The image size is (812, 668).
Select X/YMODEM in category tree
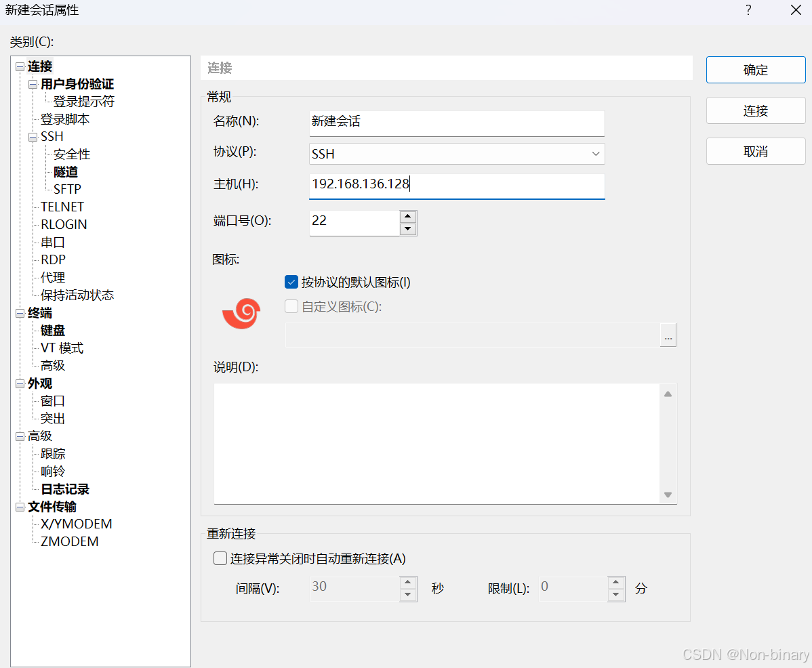pyautogui.click(x=76, y=524)
